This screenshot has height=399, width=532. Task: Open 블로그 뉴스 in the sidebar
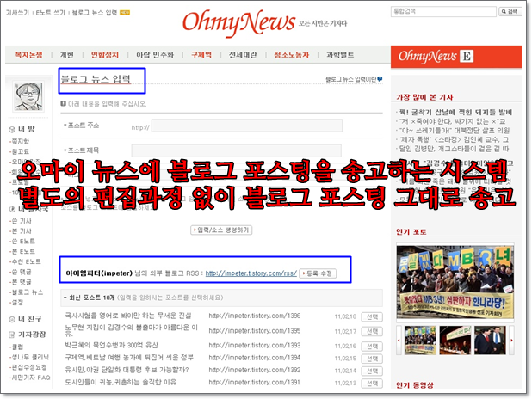[28, 292]
